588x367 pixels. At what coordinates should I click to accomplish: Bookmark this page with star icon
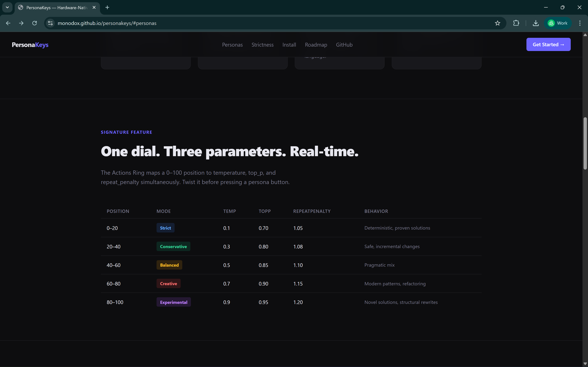pos(497,23)
